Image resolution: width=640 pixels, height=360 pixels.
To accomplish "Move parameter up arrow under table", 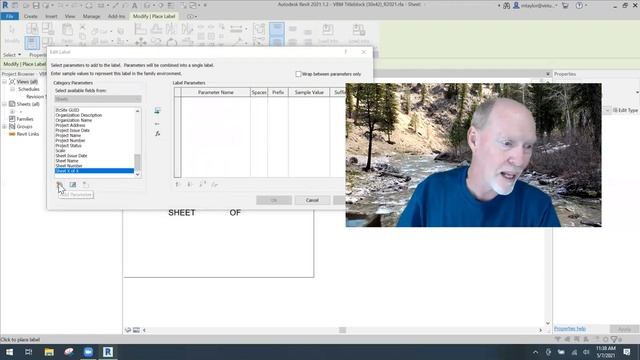I will 177,184.
